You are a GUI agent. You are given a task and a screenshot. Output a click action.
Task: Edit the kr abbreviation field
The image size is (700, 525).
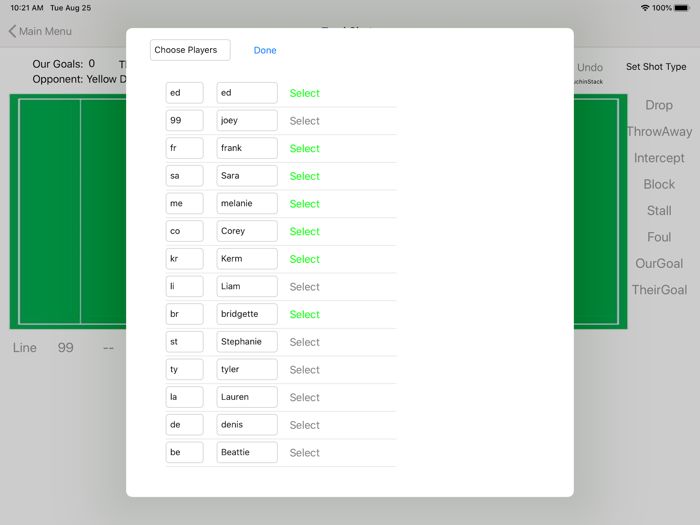(184, 259)
